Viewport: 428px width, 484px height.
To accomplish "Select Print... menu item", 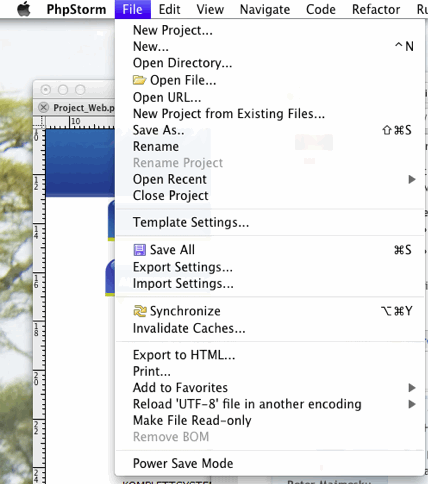I will [x=270, y=371].
